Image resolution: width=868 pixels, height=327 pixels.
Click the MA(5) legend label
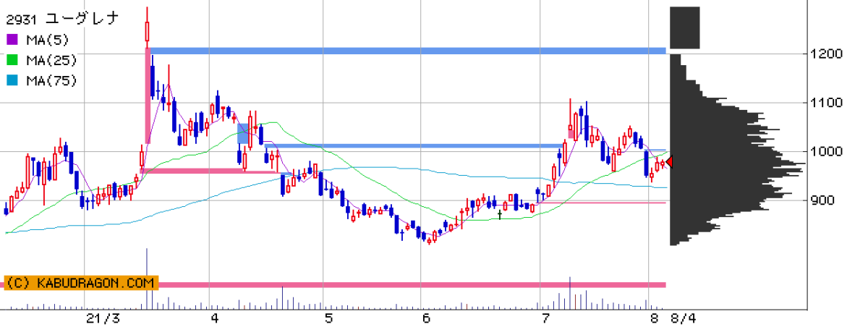click(47, 38)
